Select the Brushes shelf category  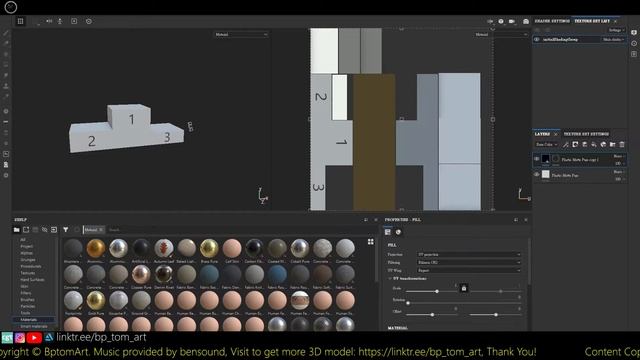point(27,300)
